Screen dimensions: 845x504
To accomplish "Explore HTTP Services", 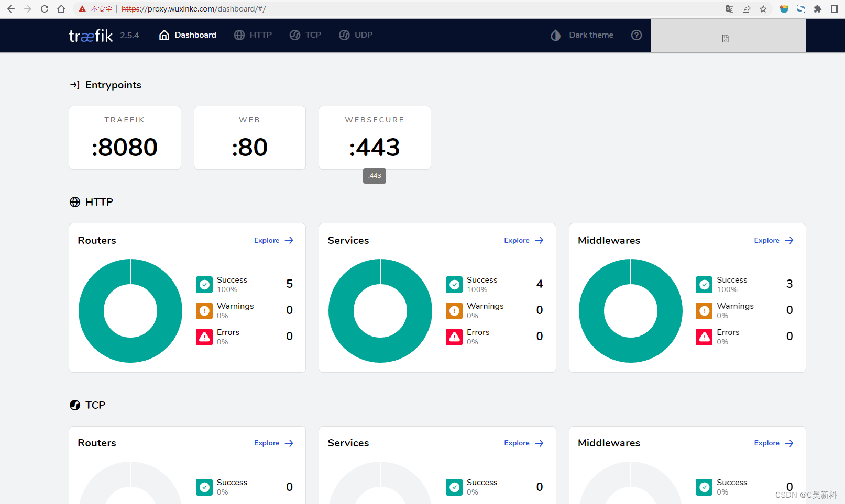I will [x=524, y=240].
